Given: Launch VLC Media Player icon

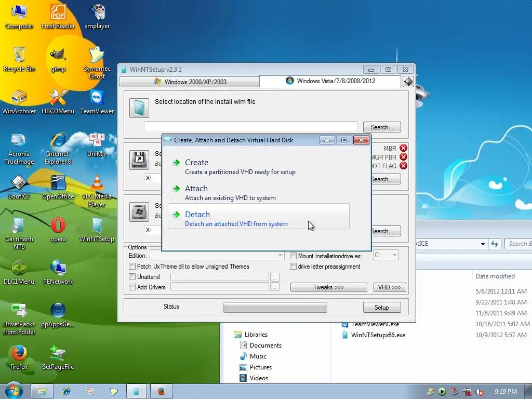Looking at the screenshot, I should pos(97,191).
